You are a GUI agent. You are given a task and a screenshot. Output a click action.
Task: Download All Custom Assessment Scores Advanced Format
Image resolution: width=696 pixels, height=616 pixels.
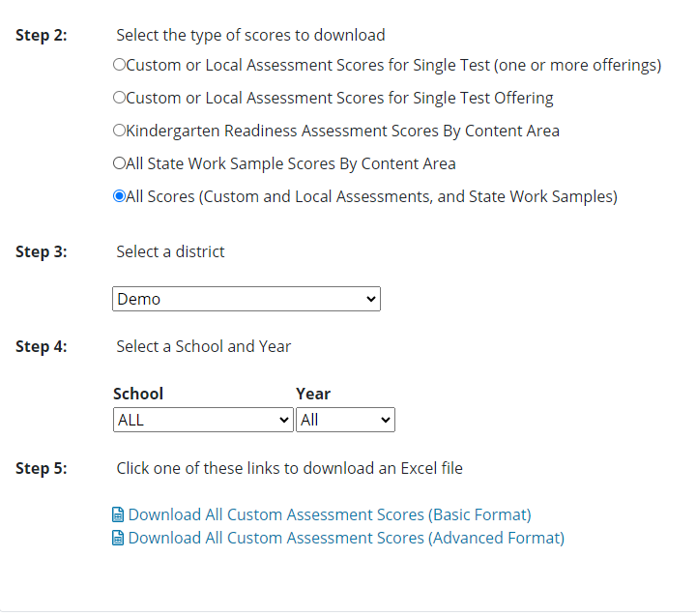pos(345,538)
